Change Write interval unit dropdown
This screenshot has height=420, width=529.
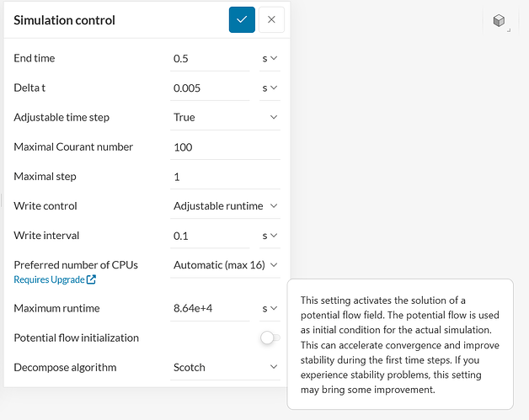(x=270, y=236)
